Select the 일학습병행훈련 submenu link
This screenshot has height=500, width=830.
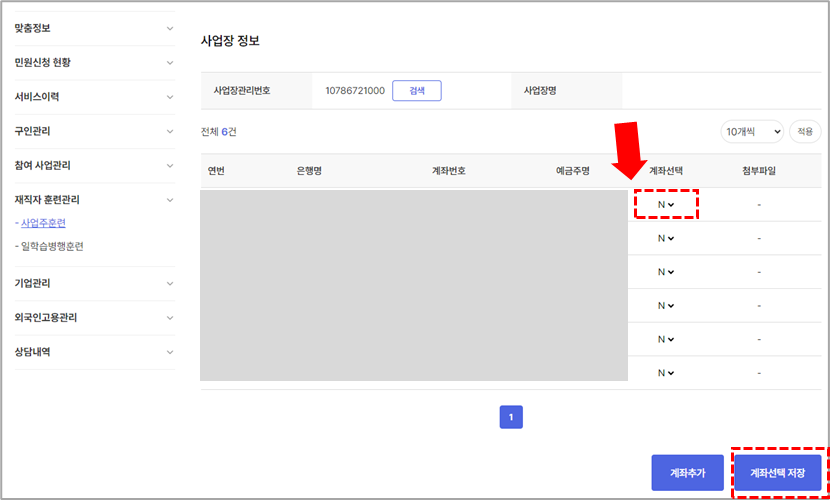click(x=52, y=246)
